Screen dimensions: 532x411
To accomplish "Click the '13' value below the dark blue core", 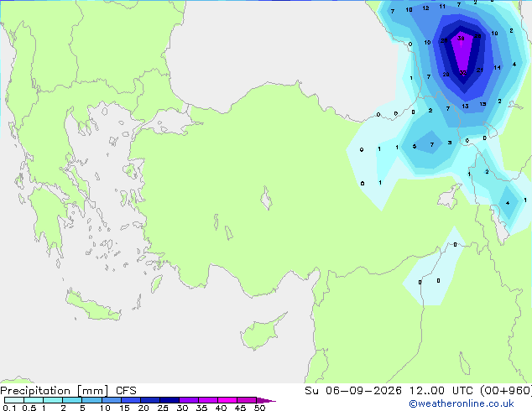I will (465, 107).
